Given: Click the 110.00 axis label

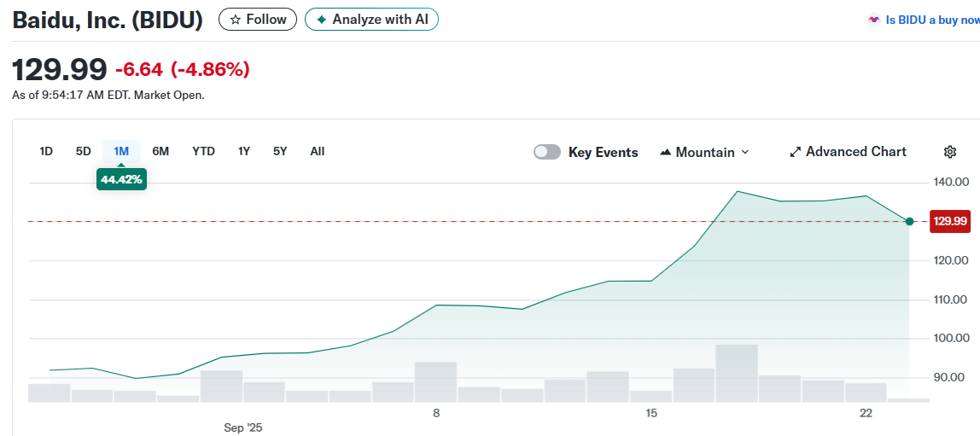Looking at the screenshot, I should (x=951, y=299).
